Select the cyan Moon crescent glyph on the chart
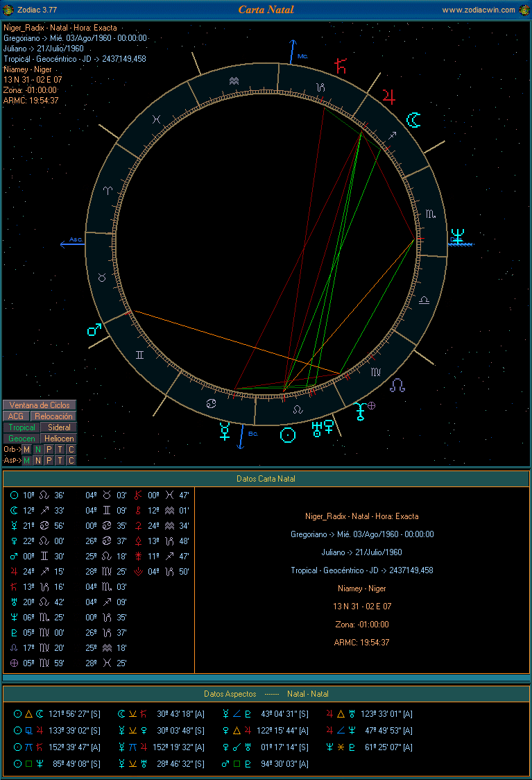Viewport: 532px width, 780px height. tap(413, 120)
